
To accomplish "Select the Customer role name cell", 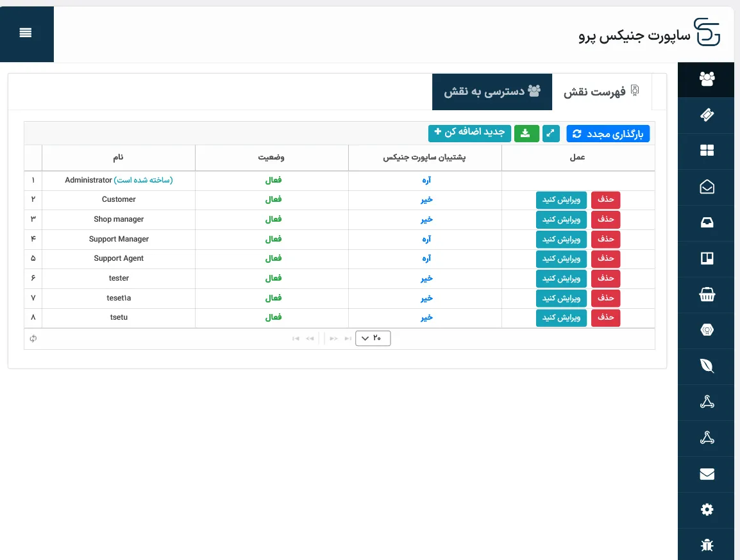I will coord(119,199).
